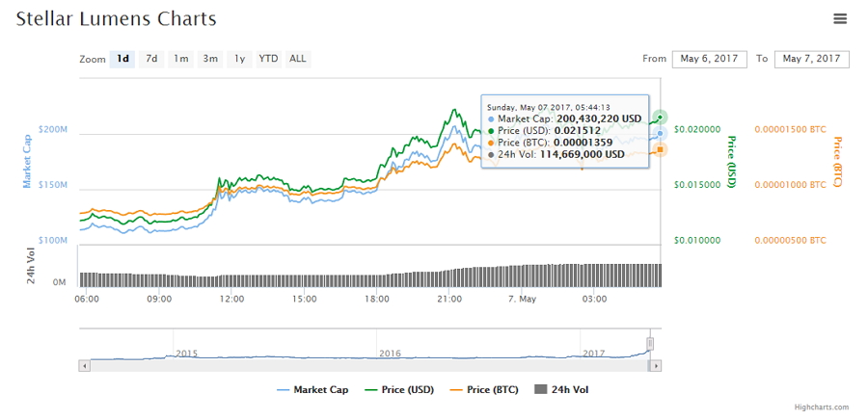
Task: Click the 2017 label in navigator
Action: point(593,354)
